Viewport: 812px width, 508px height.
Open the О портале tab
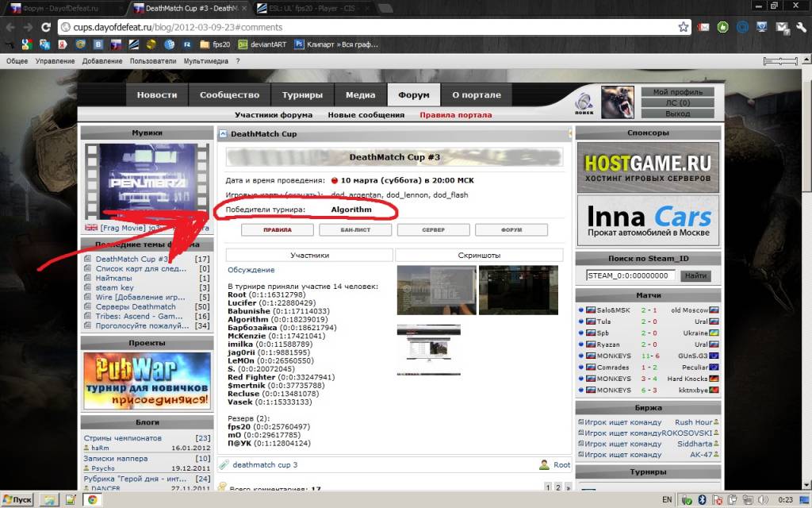click(x=477, y=95)
